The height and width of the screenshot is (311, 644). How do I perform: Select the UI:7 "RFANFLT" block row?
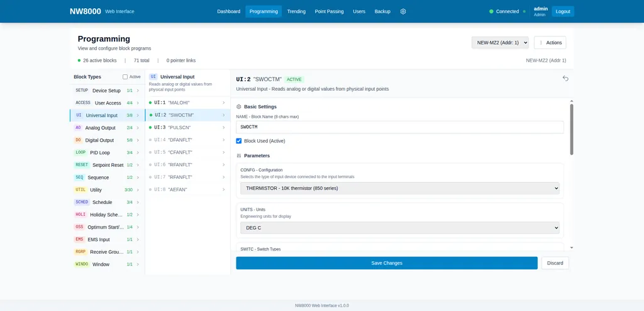point(187,177)
